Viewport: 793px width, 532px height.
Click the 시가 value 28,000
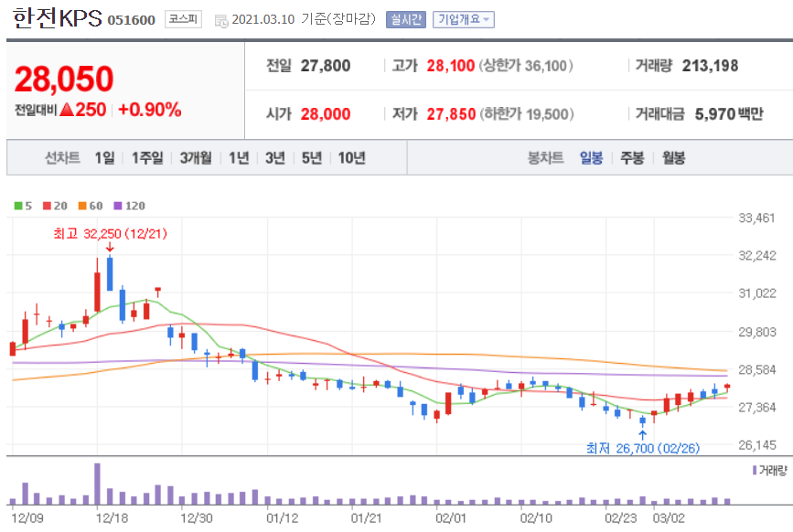pos(326,114)
